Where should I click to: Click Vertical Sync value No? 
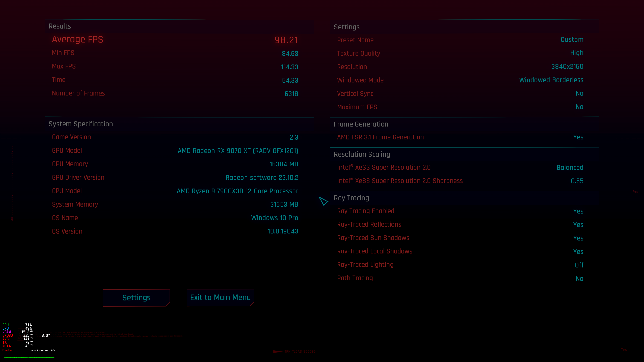579,94
